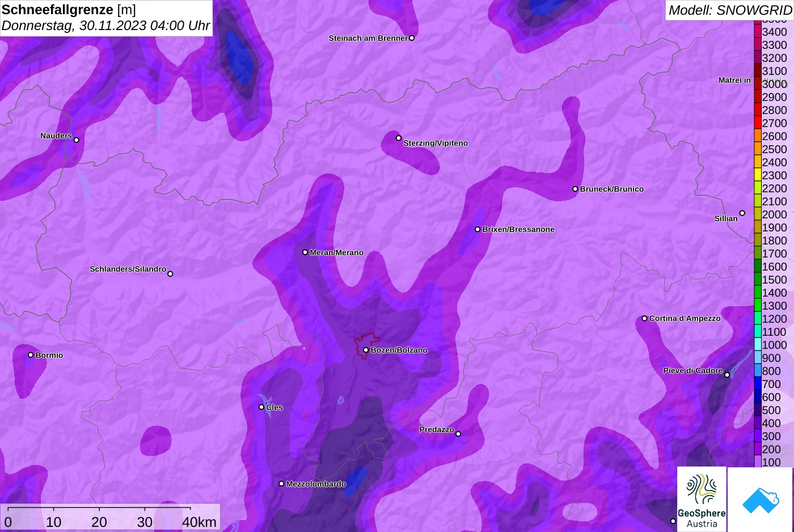Click the blue arrow cloud logo
This screenshot has width=794, height=532.
click(761, 500)
